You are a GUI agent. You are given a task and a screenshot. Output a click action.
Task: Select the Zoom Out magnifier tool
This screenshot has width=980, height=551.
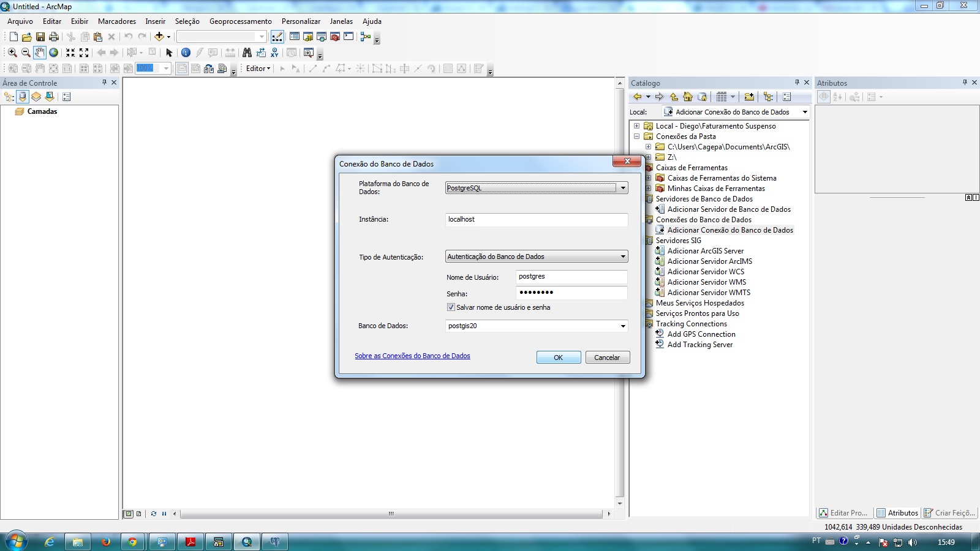26,53
